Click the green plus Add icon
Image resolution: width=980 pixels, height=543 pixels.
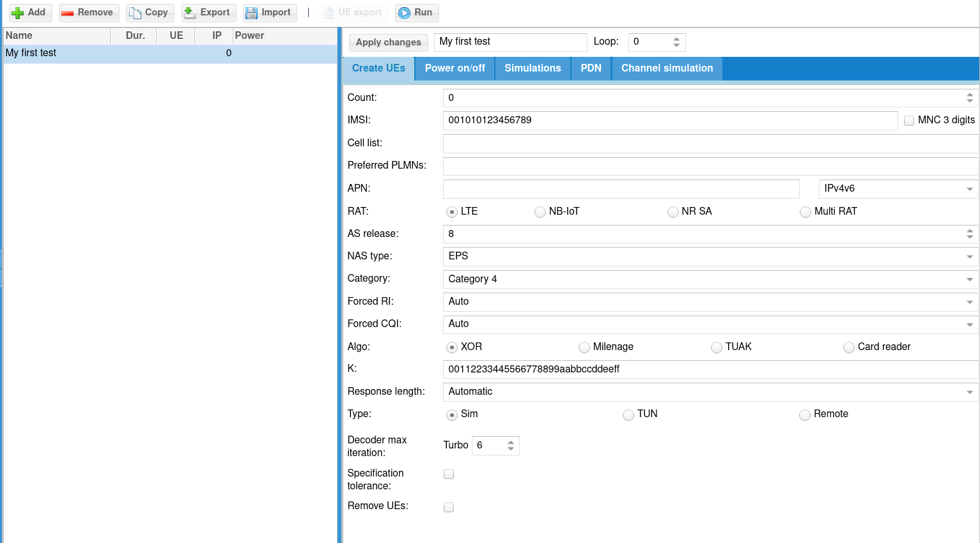[18, 13]
